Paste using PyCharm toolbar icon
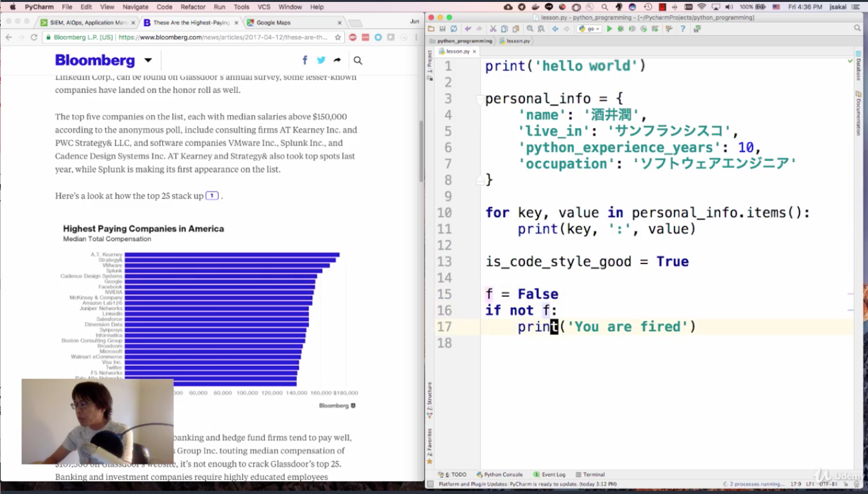 [x=516, y=29]
